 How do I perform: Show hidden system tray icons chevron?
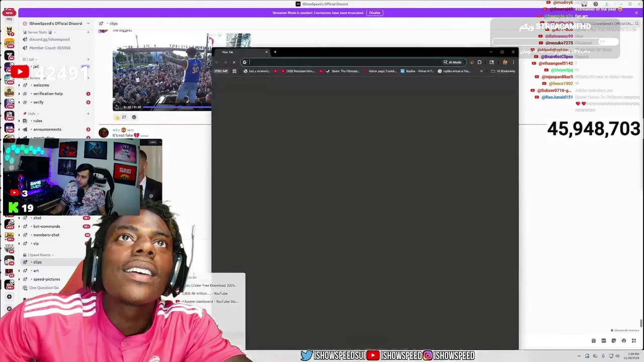tap(579, 356)
